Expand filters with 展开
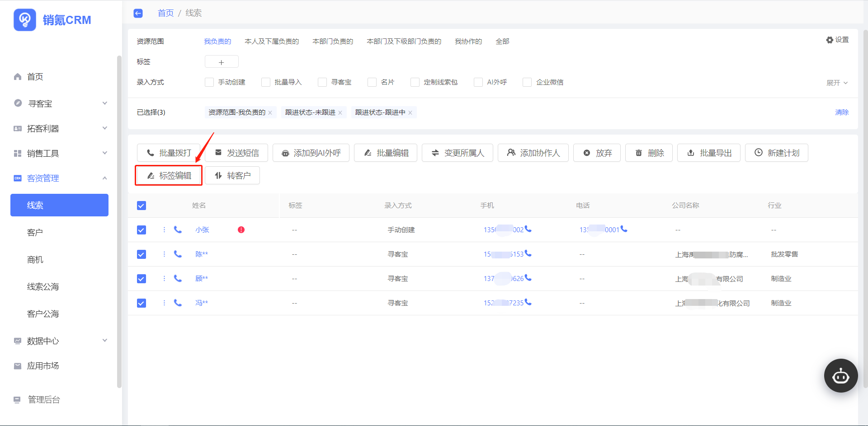The height and width of the screenshot is (426, 868). (837, 83)
